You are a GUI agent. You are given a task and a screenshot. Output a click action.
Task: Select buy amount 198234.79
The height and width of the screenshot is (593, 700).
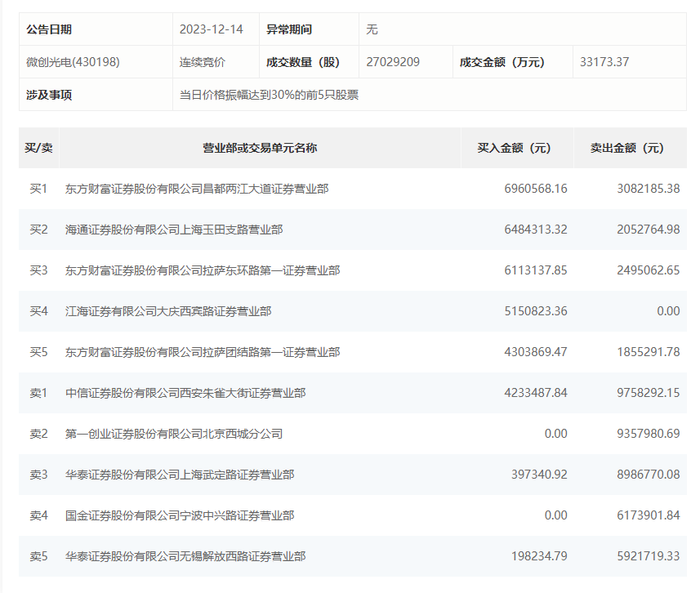click(539, 556)
